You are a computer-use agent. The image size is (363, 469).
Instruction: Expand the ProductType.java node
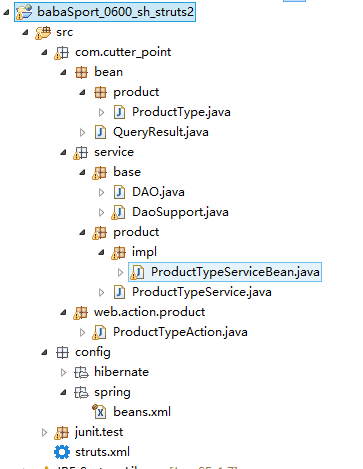(x=101, y=113)
